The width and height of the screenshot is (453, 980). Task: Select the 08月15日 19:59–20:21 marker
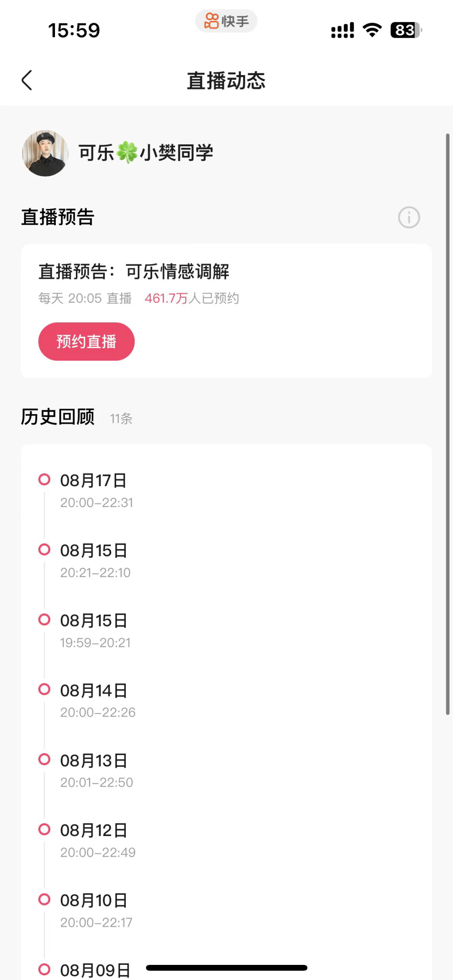[x=44, y=619]
